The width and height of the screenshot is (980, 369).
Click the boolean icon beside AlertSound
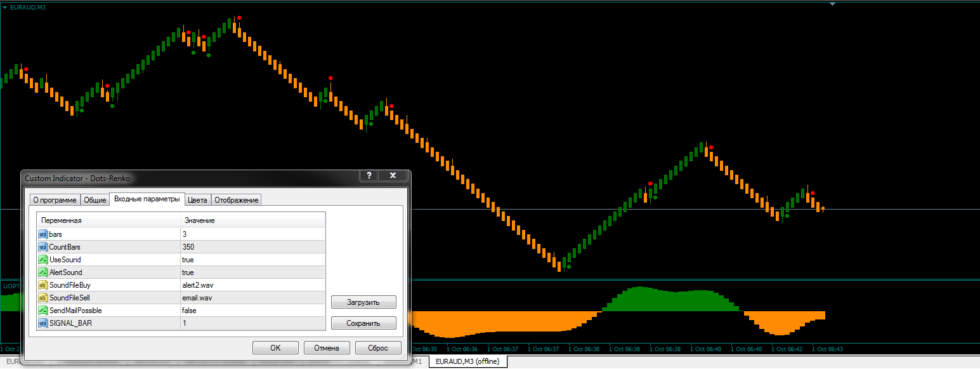pos(43,272)
